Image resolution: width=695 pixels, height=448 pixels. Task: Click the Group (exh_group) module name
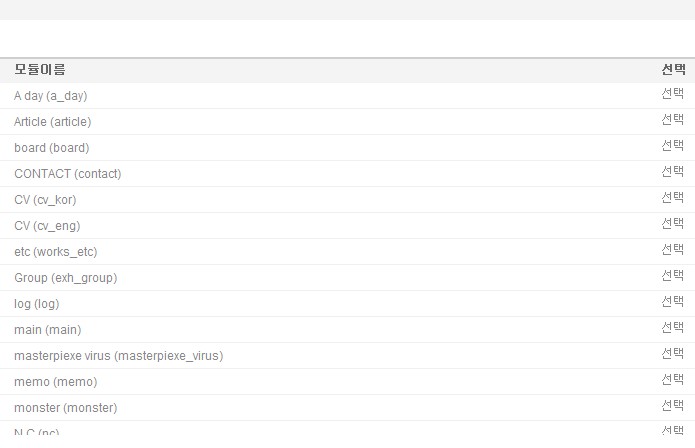(x=65, y=278)
